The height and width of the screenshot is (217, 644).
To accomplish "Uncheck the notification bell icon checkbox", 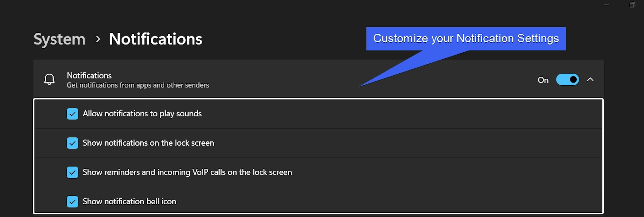I will [x=72, y=202].
